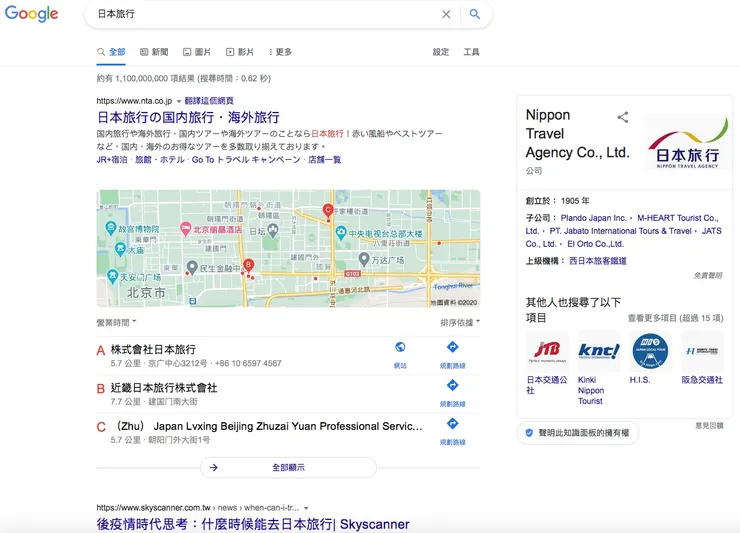740x533 pixels.
Task: Click 故宮博物院 map marker
Action: (x=110, y=228)
